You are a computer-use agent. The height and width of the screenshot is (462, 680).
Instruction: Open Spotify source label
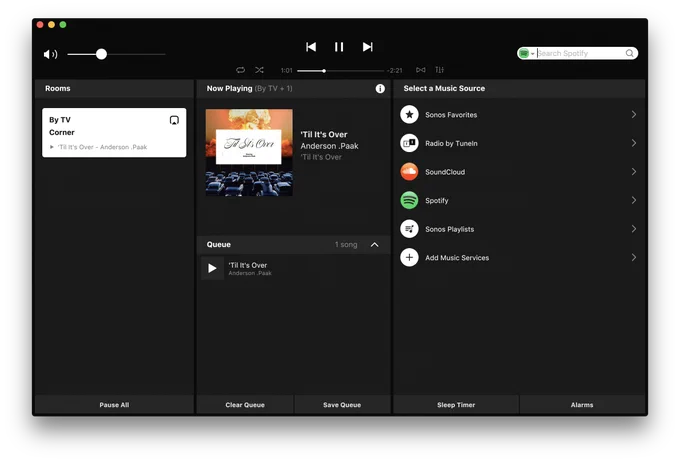(x=437, y=201)
